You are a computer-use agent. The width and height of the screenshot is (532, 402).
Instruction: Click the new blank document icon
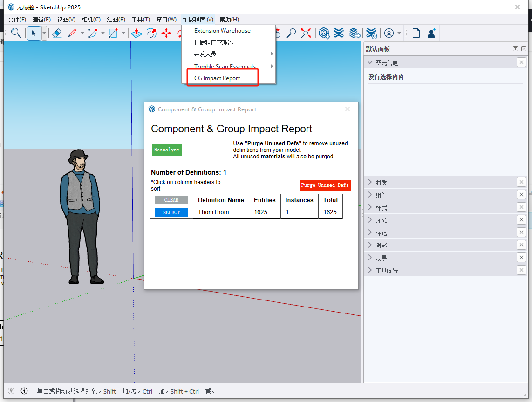tap(416, 33)
